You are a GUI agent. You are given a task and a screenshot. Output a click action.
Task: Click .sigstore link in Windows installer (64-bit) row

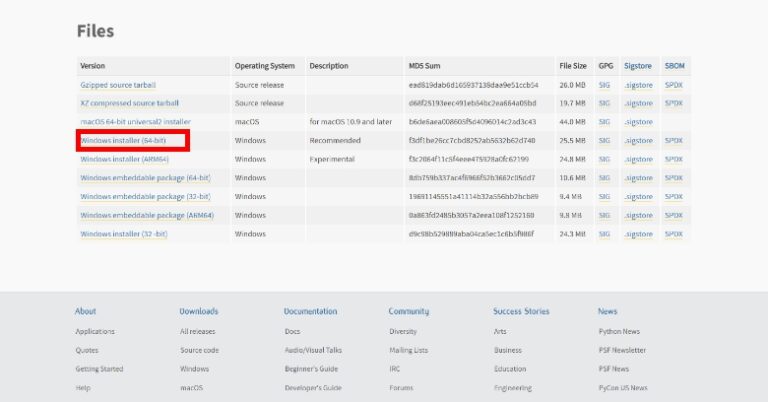coord(637,141)
